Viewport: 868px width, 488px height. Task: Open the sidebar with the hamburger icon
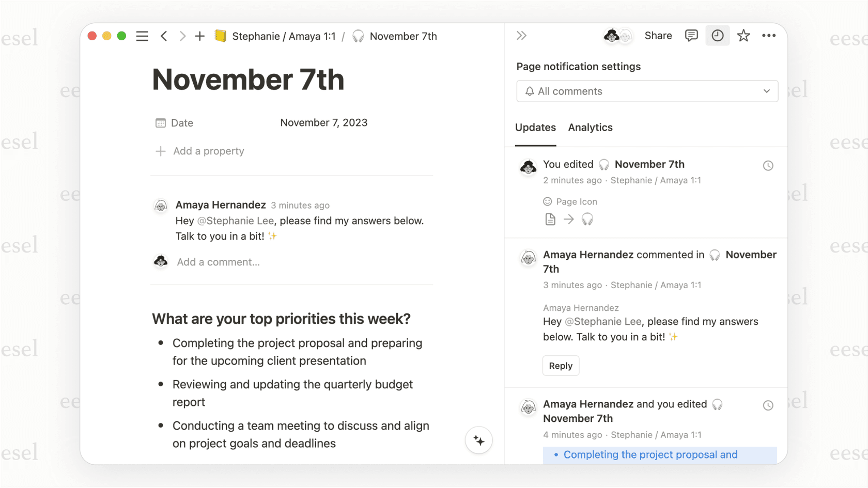(x=142, y=36)
